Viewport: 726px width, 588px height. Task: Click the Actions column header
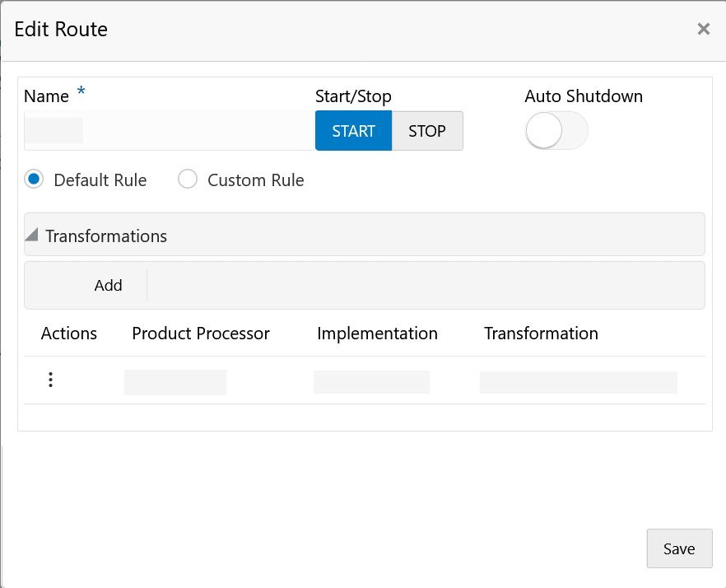click(69, 334)
